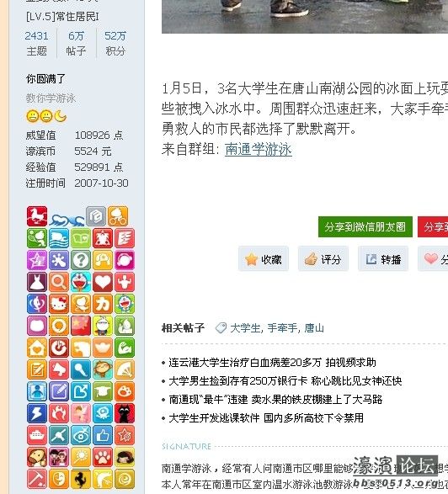
Task: Click the blue lightning bolt medal
Action: click(37, 413)
